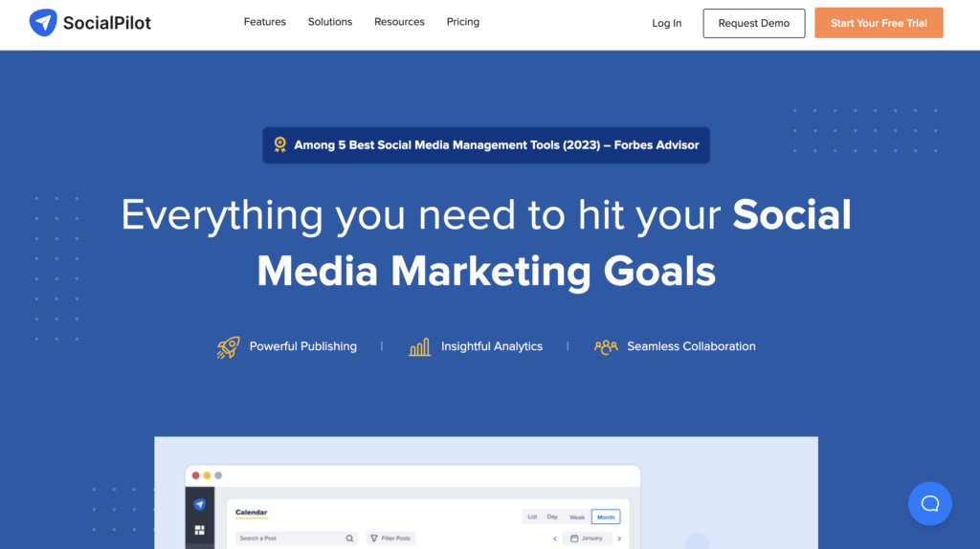Open the Features menu
The width and height of the screenshot is (980, 549).
click(x=264, y=22)
